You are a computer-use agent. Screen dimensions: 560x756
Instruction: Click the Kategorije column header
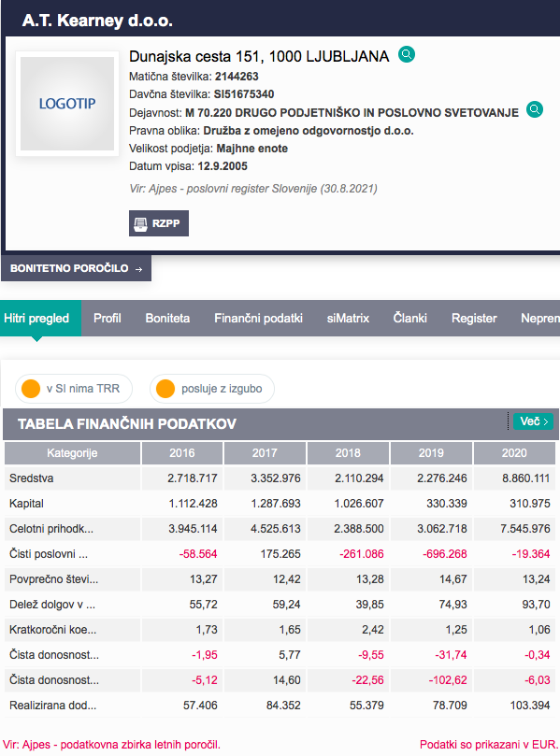tap(72, 453)
